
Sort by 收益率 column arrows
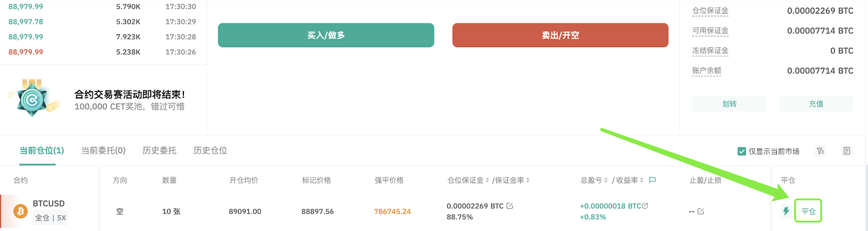(x=642, y=180)
